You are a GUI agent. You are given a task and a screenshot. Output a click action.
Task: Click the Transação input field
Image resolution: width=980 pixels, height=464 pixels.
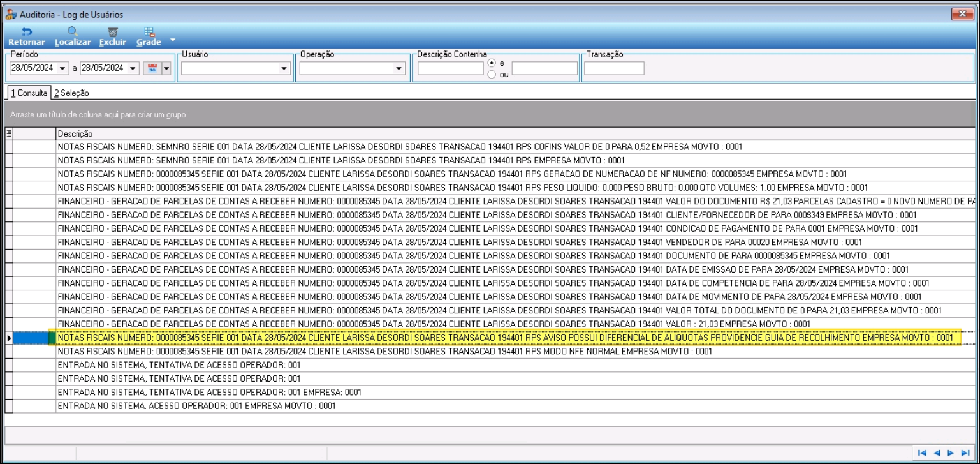point(614,68)
